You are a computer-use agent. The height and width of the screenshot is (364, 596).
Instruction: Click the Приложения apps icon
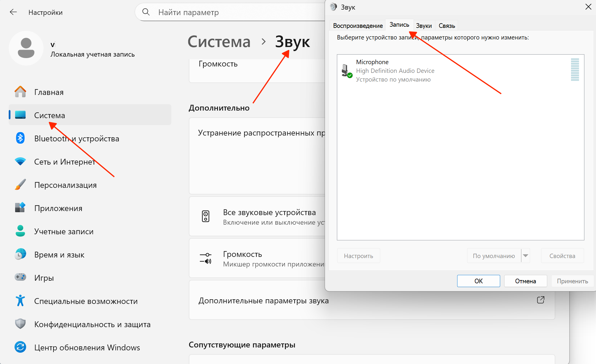pyautogui.click(x=20, y=208)
